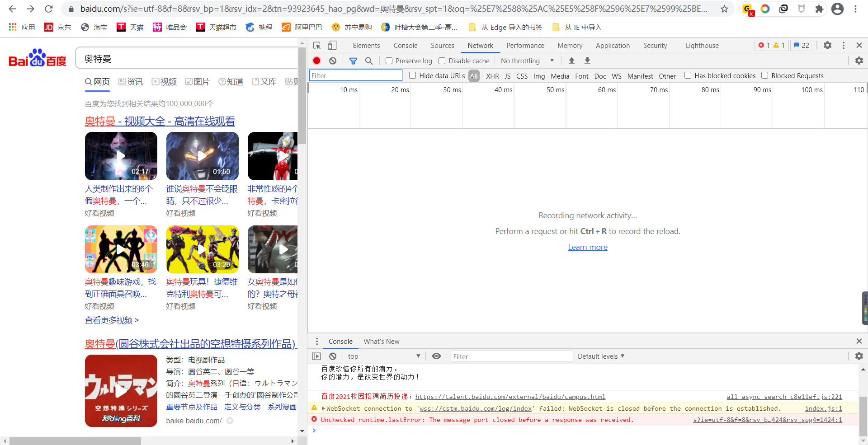Activate the DevTools inspect element picker
The width and height of the screenshot is (868, 445).
[317, 45]
